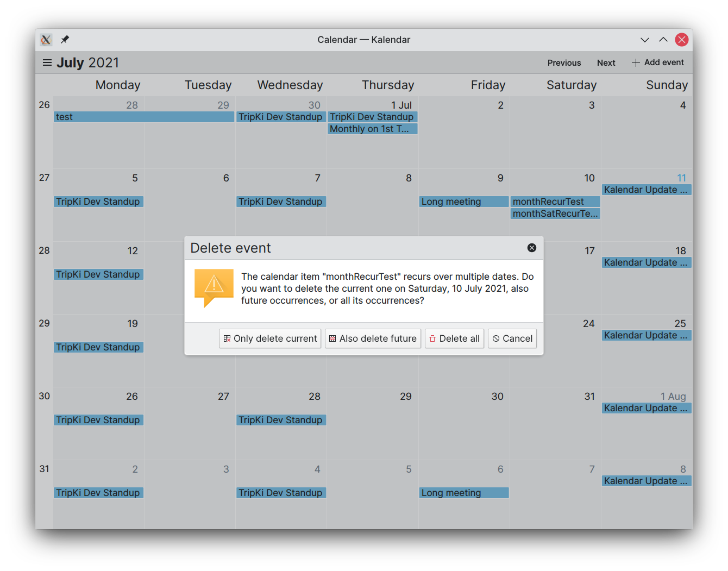
Task: Close the Delete event dialog
Action: tap(532, 248)
